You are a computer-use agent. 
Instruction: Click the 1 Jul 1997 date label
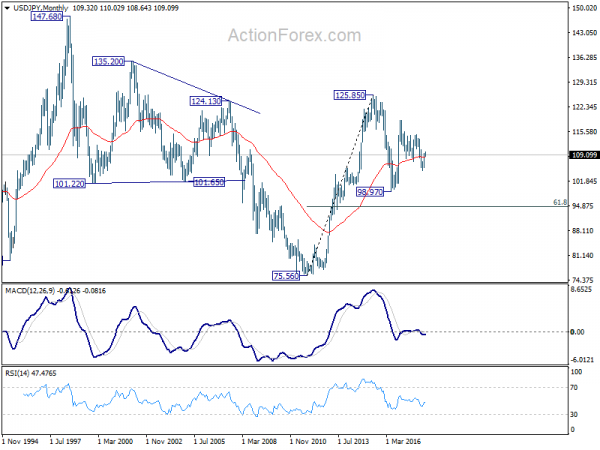(x=65, y=441)
